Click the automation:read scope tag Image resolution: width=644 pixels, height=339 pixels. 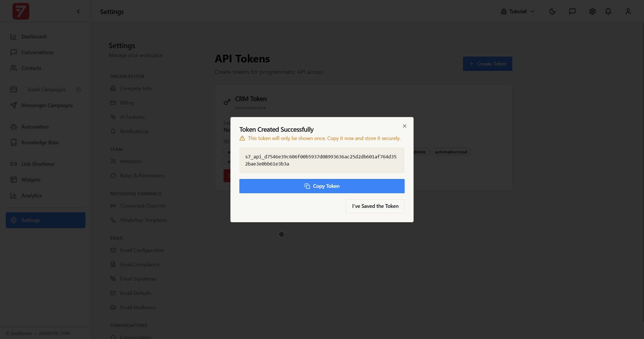click(451, 152)
